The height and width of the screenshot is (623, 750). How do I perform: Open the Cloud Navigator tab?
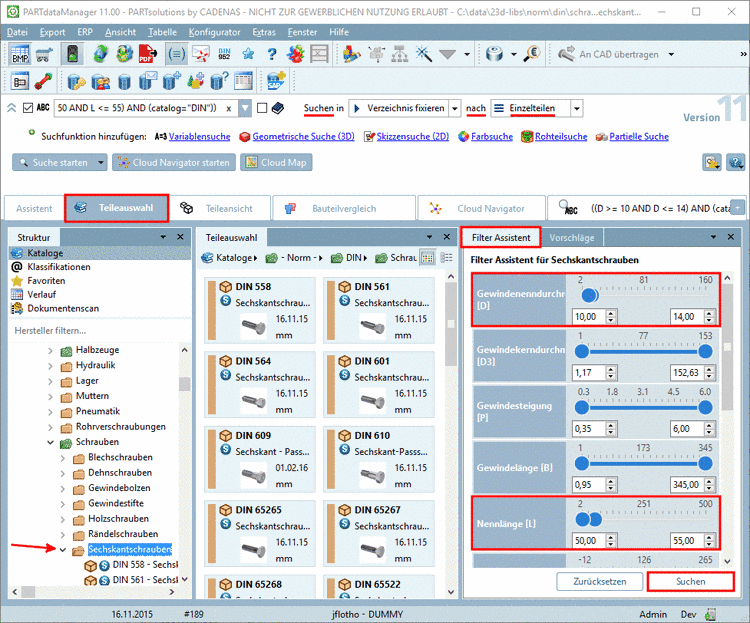click(481, 208)
